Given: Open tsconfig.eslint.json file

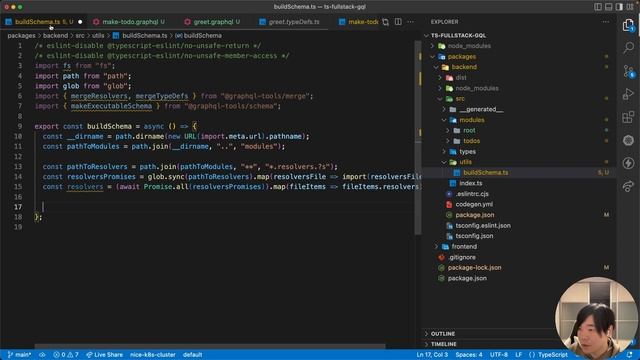Looking at the screenshot, I should coord(482,226).
